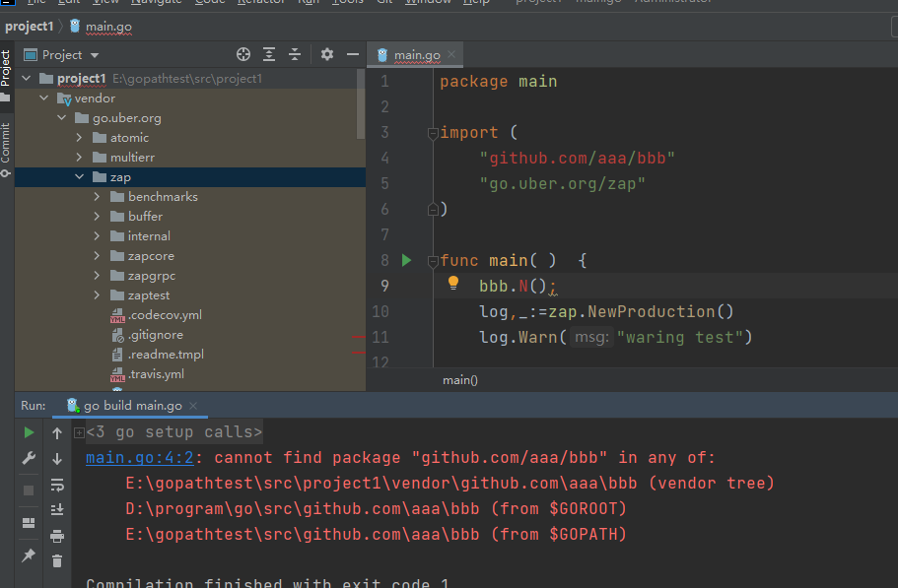This screenshot has width=898, height=588.
Task: Click the "waring test" string literal
Action: pyautogui.click(x=679, y=338)
